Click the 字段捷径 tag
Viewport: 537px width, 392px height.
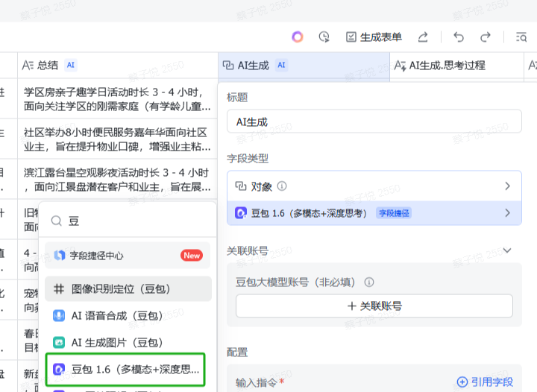click(x=394, y=213)
